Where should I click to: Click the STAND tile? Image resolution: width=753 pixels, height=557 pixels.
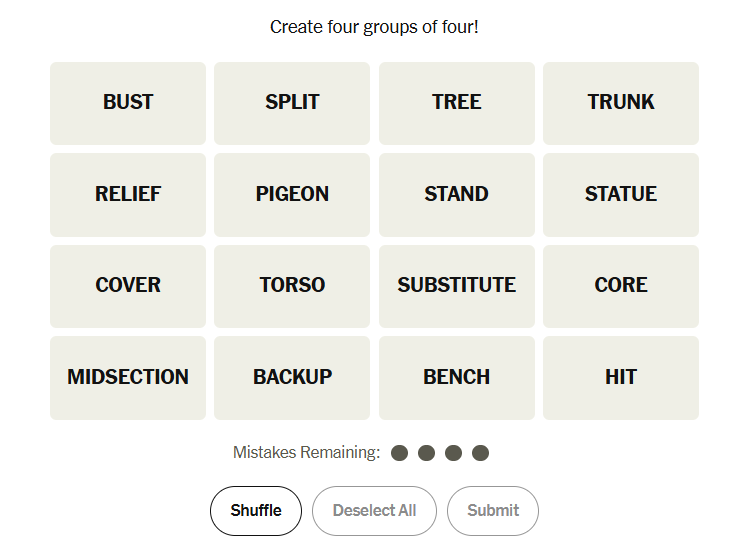pos(457,195)
